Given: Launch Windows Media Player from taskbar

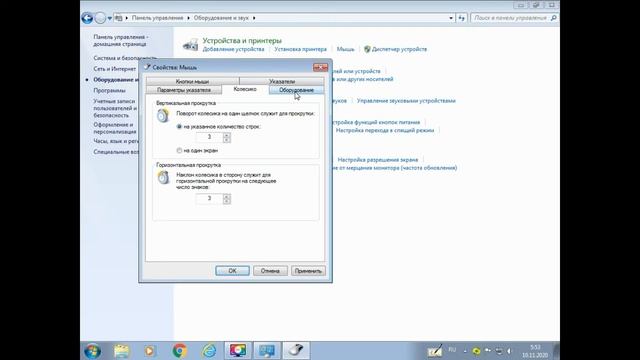Looking at the screenshot, I should click(150, 351).
